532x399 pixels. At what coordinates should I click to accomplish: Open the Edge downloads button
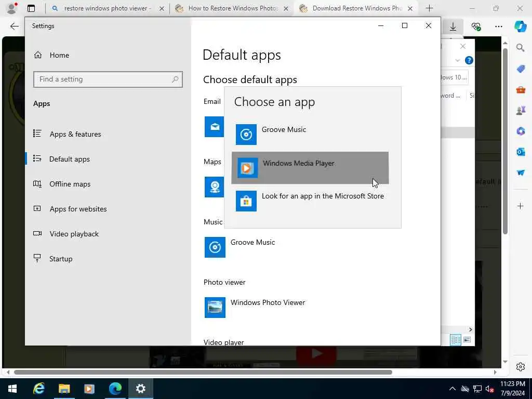[x=453, y=26]
